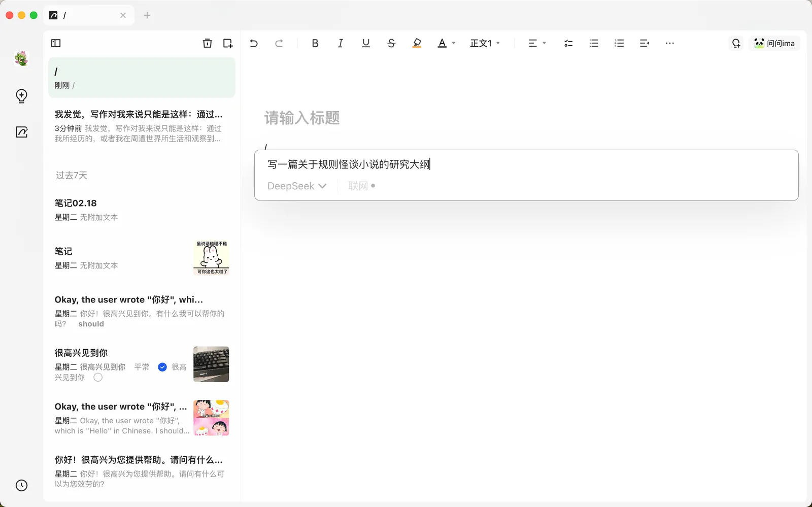
Task: Apply bold formatting
Action: point(315,43)
